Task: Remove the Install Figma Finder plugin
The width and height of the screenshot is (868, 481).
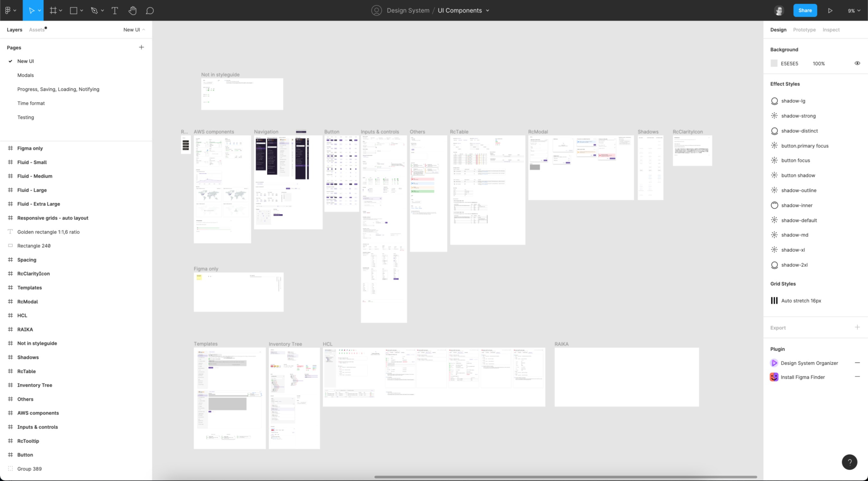Action: coord(857,377)
